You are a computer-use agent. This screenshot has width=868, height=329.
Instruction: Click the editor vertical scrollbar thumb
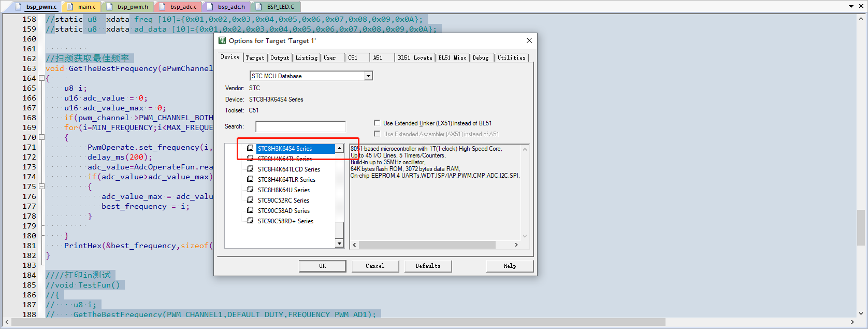861,227
